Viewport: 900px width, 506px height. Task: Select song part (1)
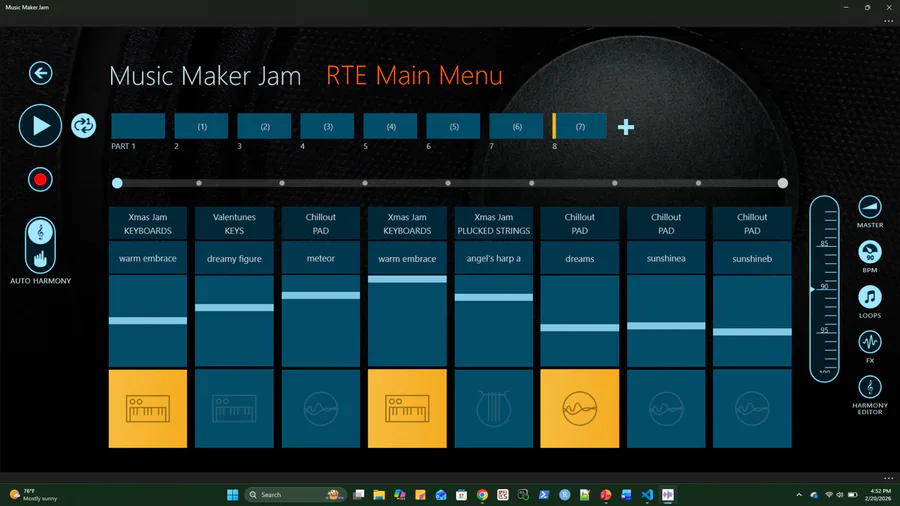tap(201, 126)
